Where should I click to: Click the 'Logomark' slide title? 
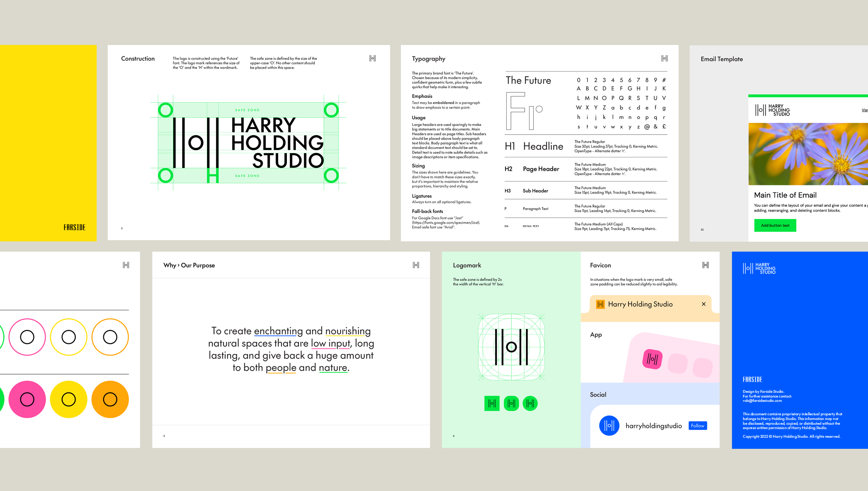click(467, 265)
